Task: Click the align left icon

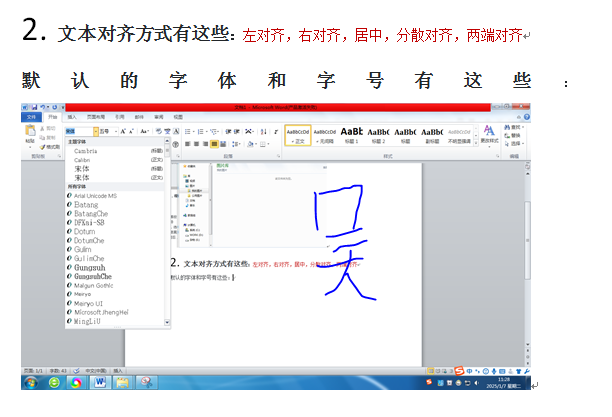Action: point(188,144)
